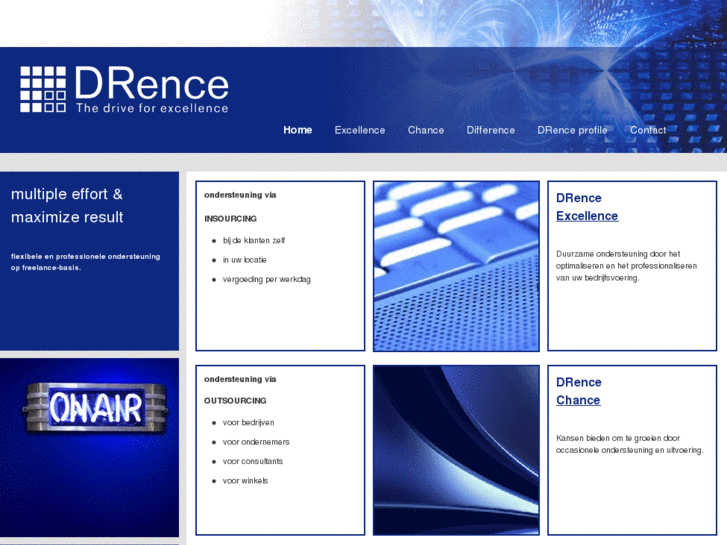Image resolution: width=727 pixels, height=545 pixels.
Task: Click the blue keyboard image
Action: coord(456,266)
